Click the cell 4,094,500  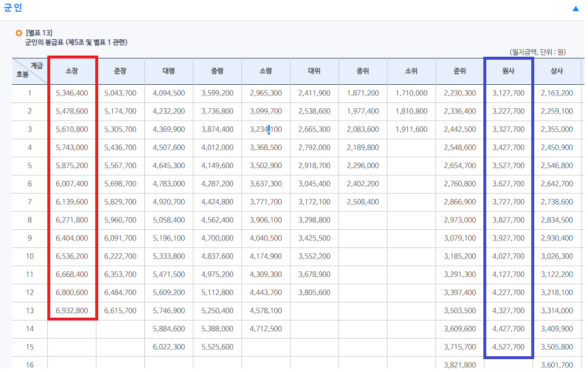169,93
